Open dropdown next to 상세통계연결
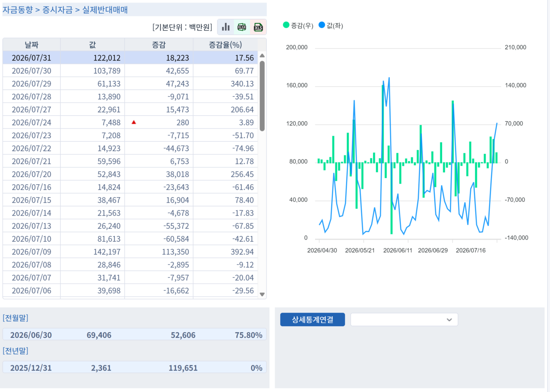 (x=404, y=319)
